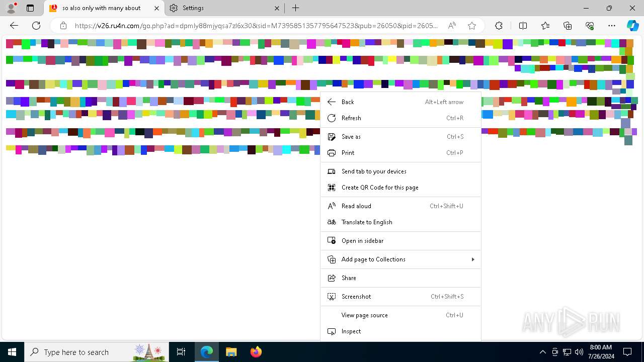The image size is (644, 362).
Task: Choose Back in context menu
Action: pyautogui.click(x=400, y=102)
